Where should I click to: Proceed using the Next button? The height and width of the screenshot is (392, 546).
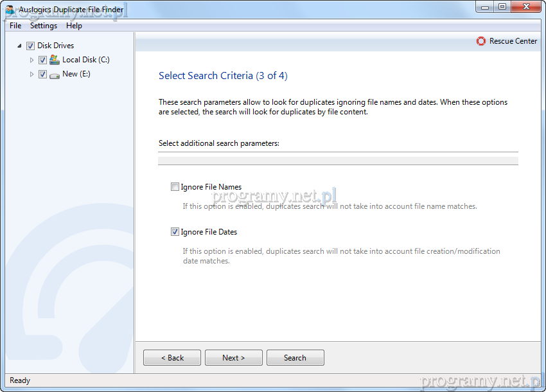click(233, 358)
